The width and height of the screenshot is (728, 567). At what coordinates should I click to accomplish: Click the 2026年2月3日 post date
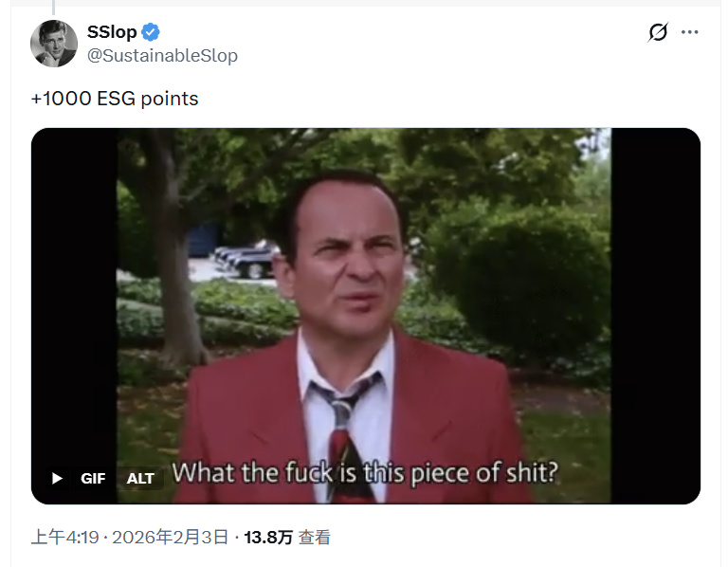tap(171, 538)
